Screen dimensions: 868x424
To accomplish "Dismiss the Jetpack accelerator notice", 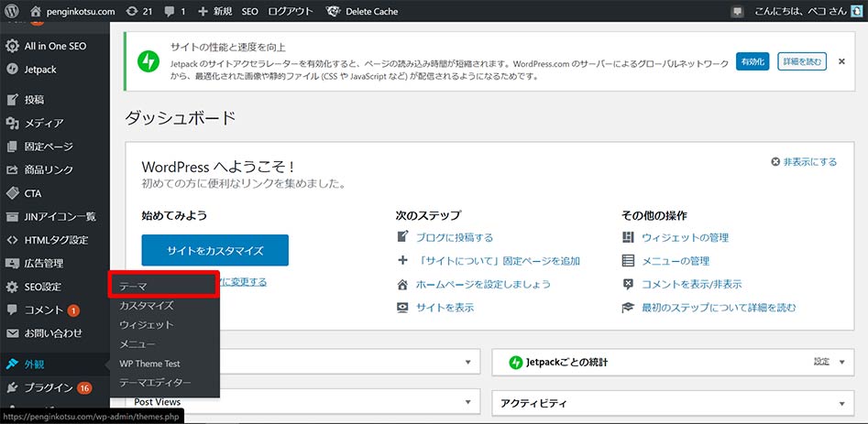I will pyautogui.click(x=841, y=61).
